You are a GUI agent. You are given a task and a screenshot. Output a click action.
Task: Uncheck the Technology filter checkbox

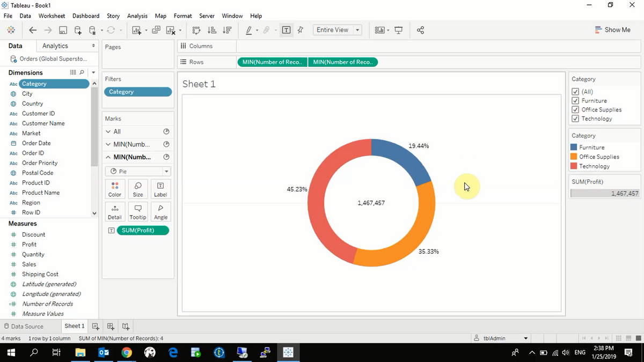click(x=575, y=119)
